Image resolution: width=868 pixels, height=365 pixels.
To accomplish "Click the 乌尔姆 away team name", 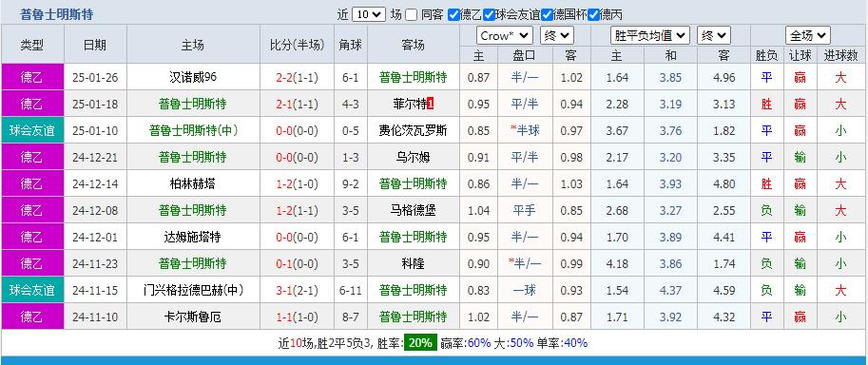I will pos(413,157).
